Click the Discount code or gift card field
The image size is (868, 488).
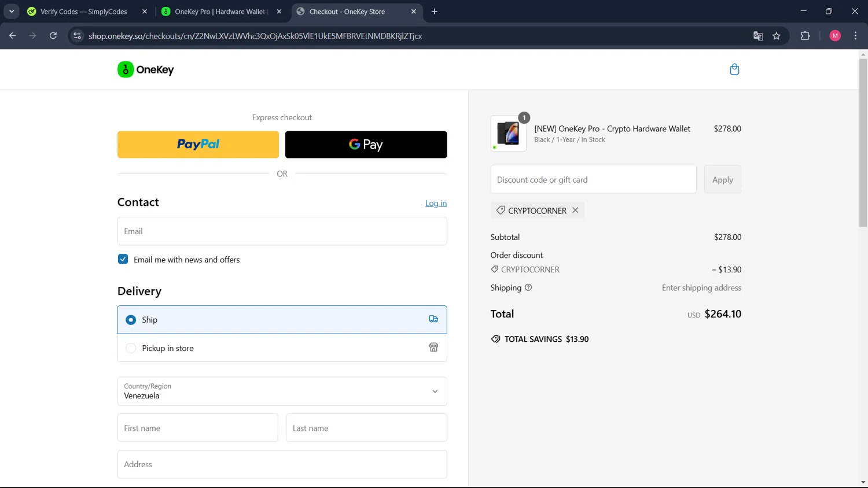point(594,179)
